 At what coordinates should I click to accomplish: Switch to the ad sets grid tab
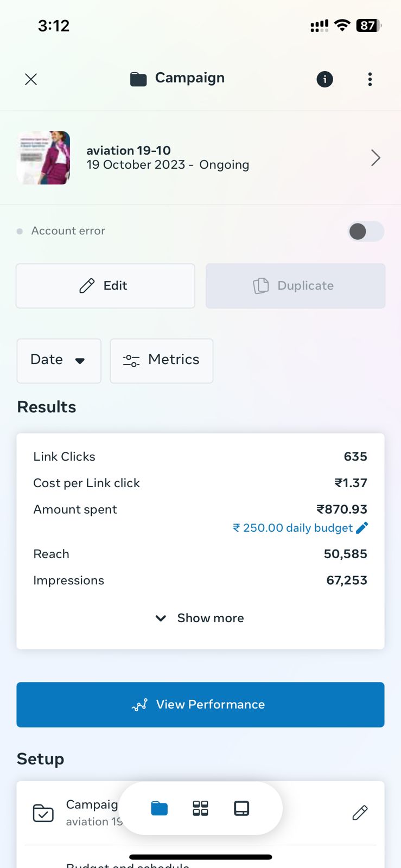click(x=200, y=808)
